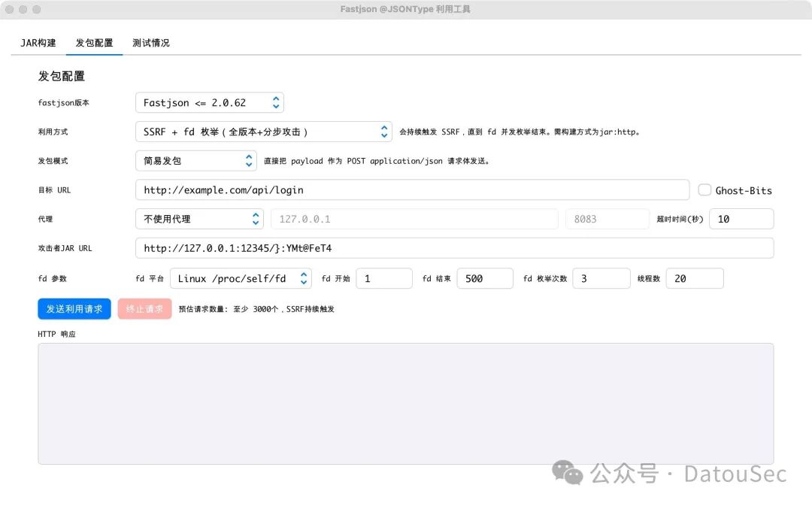Click the Fastjson @JSONType window title
This screenshot has width=812, height=506.
click(x=405, y=9)
